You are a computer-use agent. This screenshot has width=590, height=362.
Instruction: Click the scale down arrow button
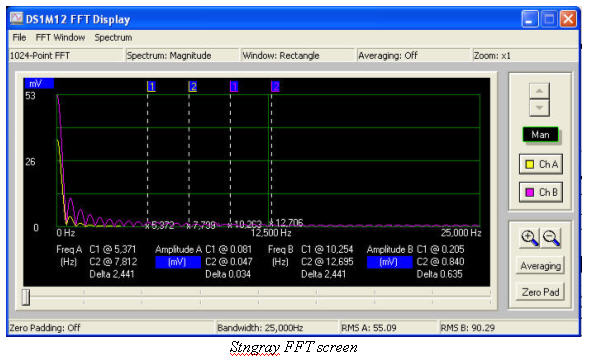(539, 108)
